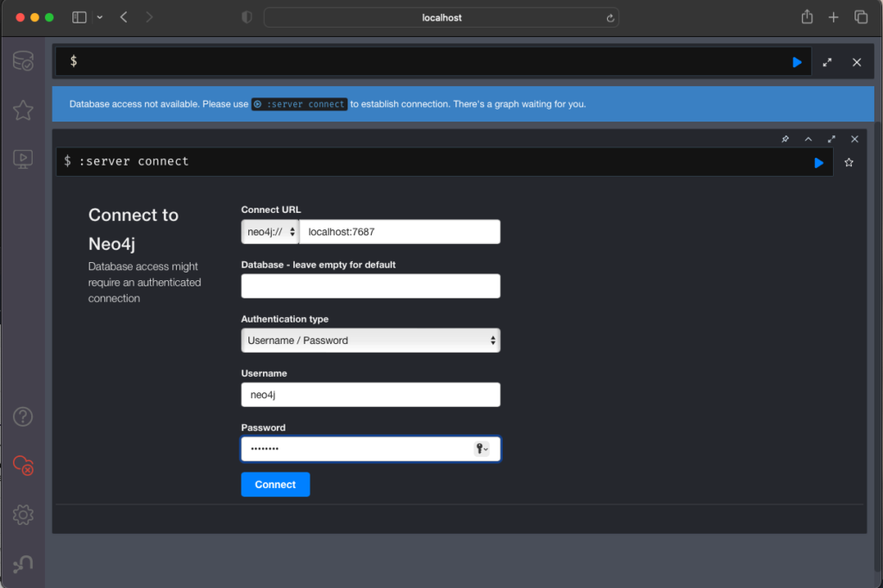The width and height of the screenshot is (883, 588).
Task: Click the localhost:7687 URL field
Action: click(x=400, y=231)
